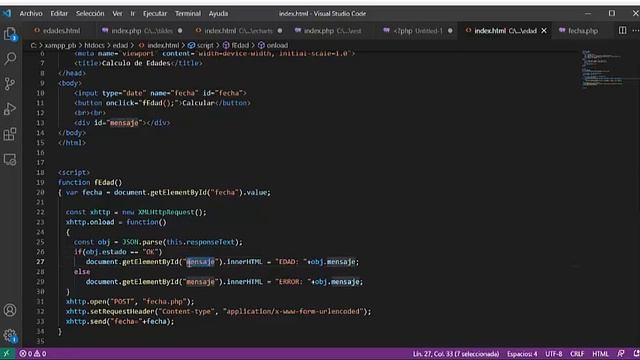Expand htdocs breadcrumb segment

[95, 45]
